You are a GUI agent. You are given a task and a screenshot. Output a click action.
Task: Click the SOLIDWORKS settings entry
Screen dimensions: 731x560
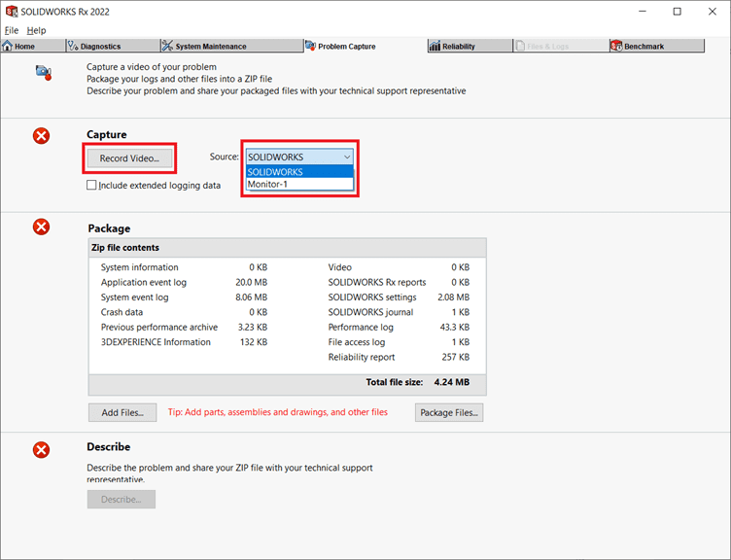372,297
